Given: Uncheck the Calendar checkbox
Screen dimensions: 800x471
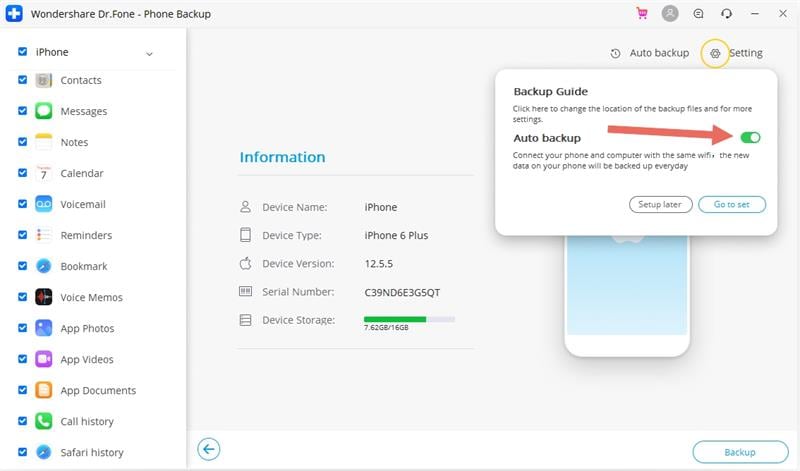Looking at the screenshot, I should (22, 172).
